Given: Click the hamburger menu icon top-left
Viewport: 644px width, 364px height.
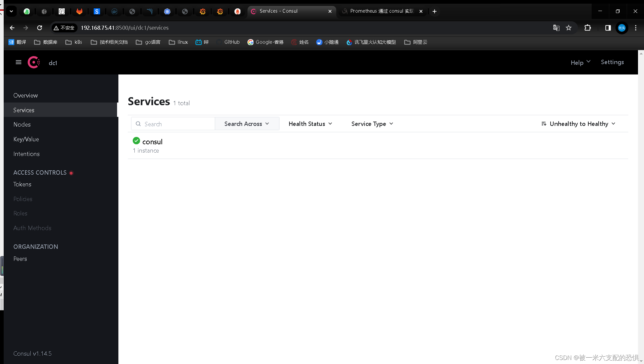Looking at the screenshot, I should tap(18, 62).
